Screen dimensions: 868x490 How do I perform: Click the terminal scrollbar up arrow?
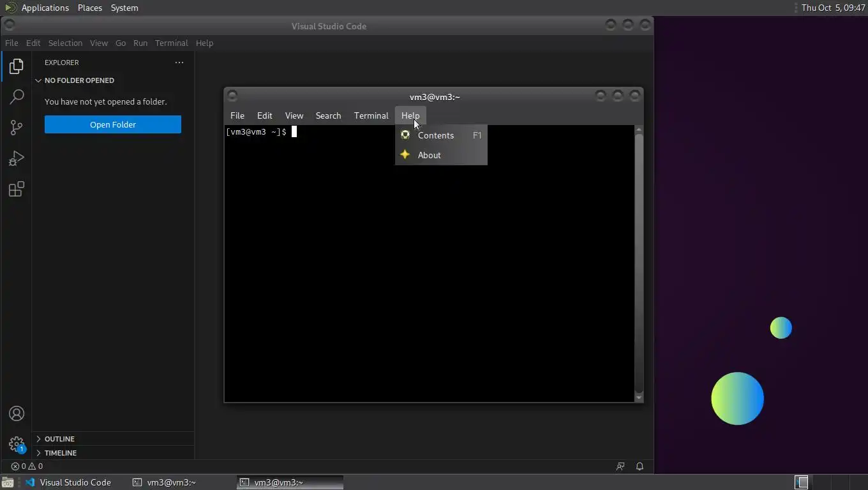(x=639, y=130)
